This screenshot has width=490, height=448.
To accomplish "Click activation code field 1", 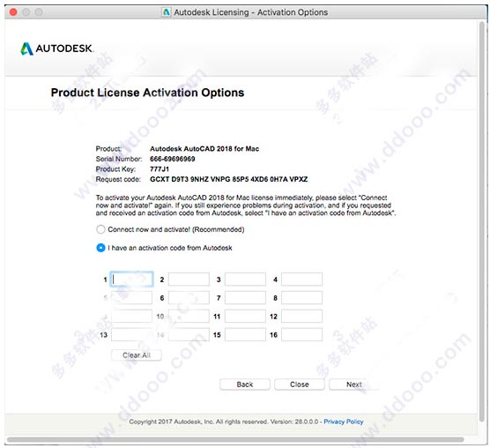I will (x=132, y=280).
